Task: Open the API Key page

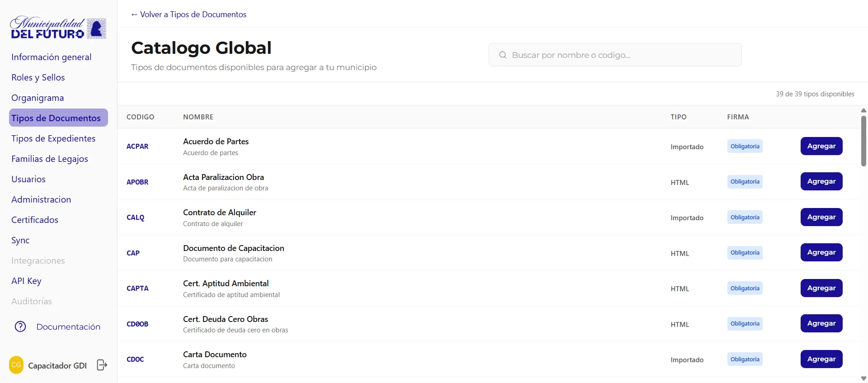Action: click(x=26, y=281)
